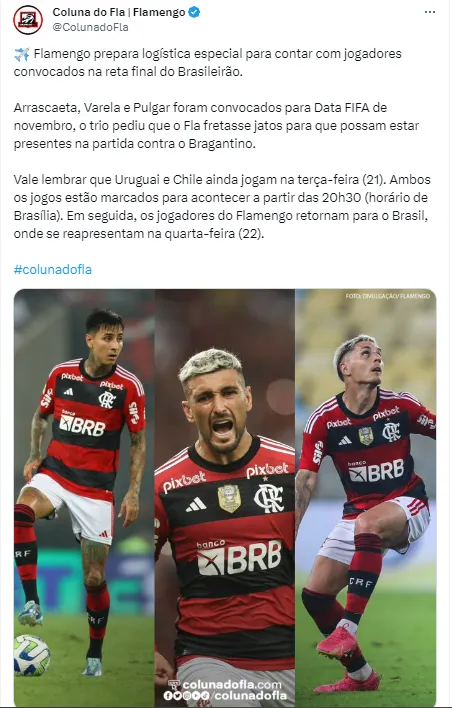Open the center photo of shouting player
Image resolution: width=452 pixels, height=708 pixels.
(x=225, y=498)
